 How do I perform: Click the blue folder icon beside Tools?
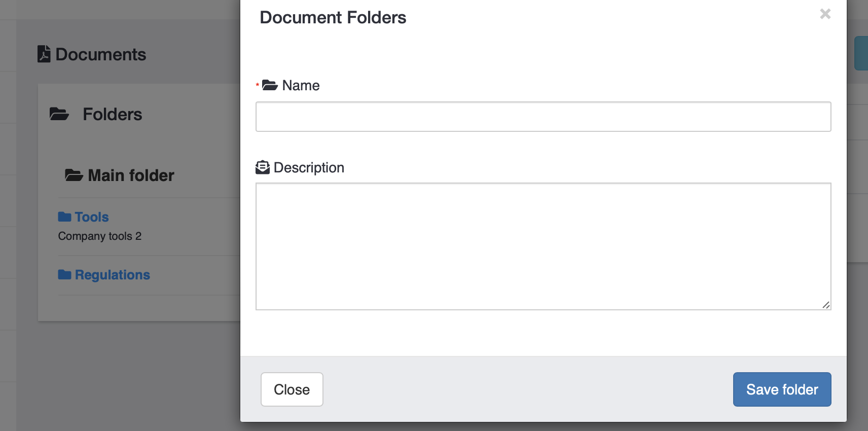[64, 217]
